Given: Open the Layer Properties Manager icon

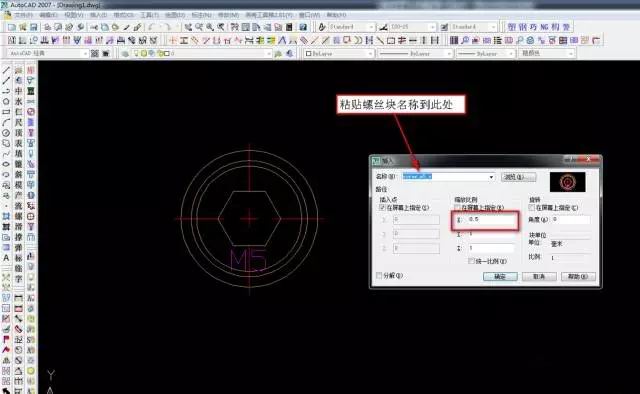Looking at the screenshot, I should [x=126, y=53].
